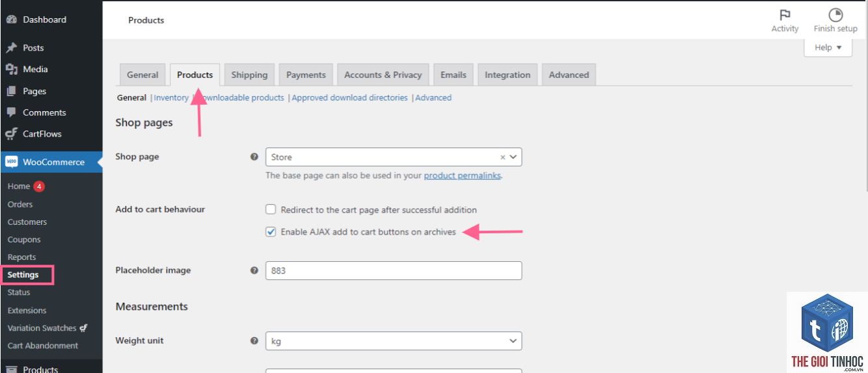Switch to the Products settings tab
Image resolution: width=868 pixels, height=373 pixels.
click(x=195, y=75)
